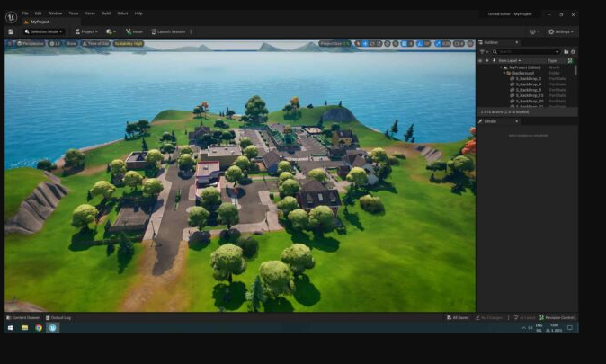Select S_BackDrop_2 in Outliner
This screenshot has height=364, width=606.
pos(528,78)
